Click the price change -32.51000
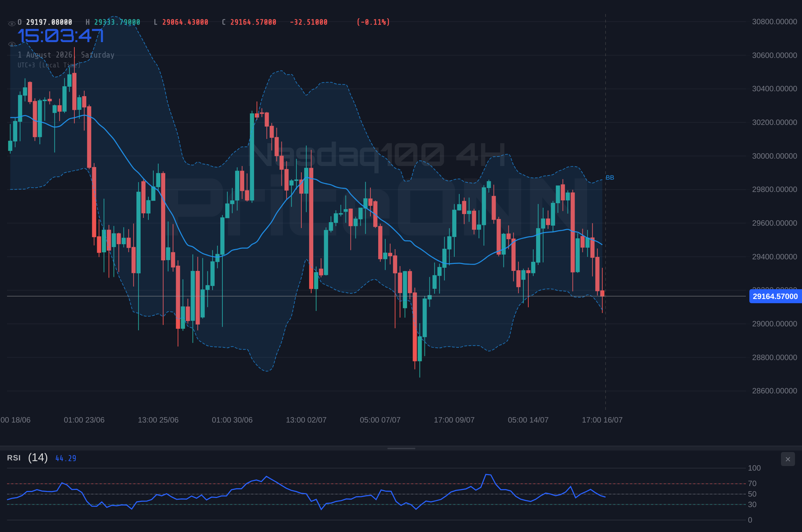This screenshot has width=802, height=532. pos(309,22)
